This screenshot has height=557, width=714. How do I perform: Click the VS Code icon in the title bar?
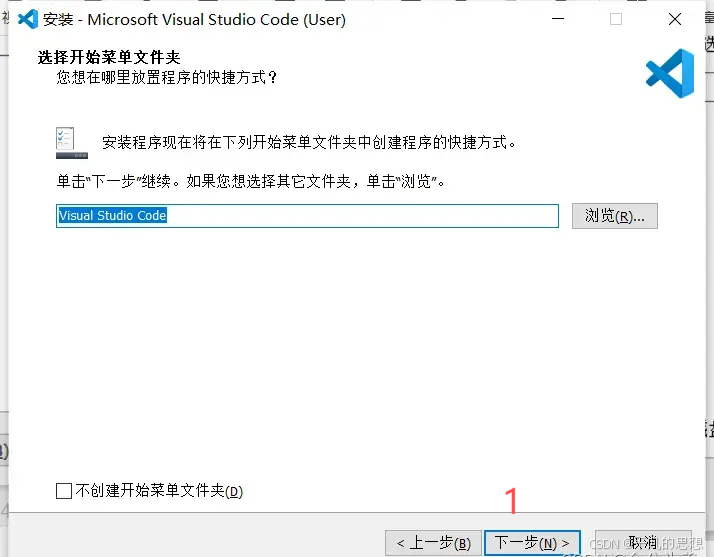point(28,19)
